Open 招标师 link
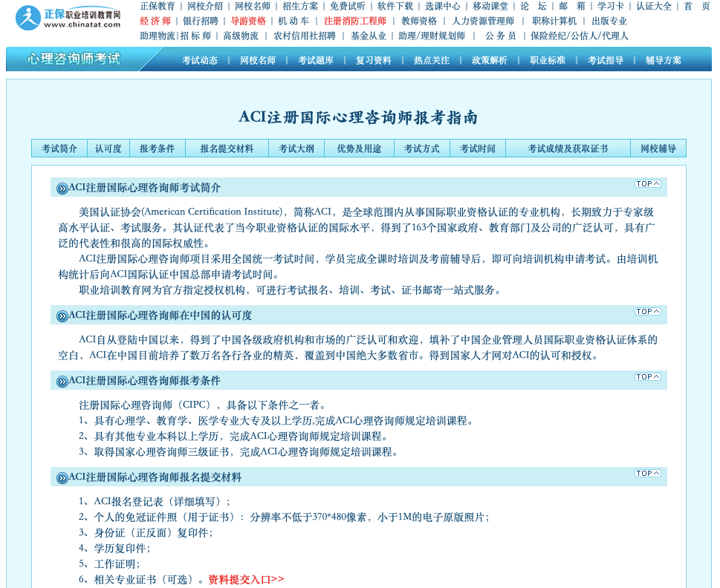The height and width of the screenshot is (588, 720). click(x=195, y=36)
